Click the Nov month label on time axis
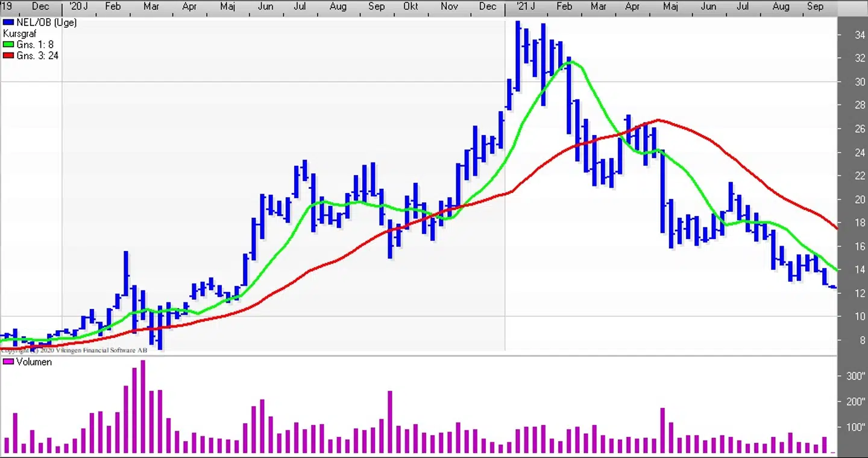 (x=449, y=7)
